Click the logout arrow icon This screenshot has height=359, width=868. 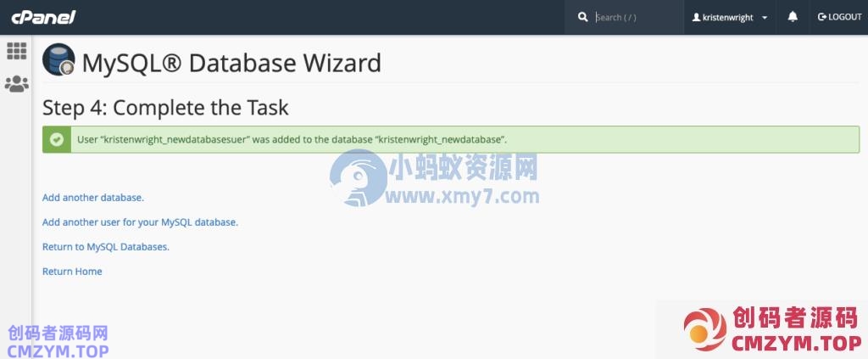[x=822, y=17]
